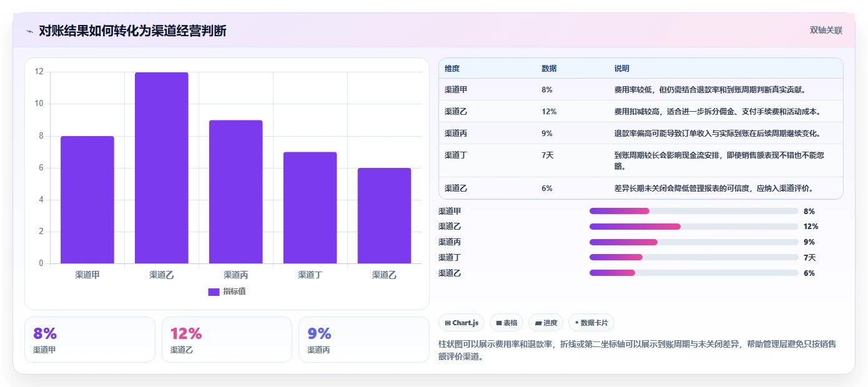Click the progress bar showing 12%
This screenshot has height=387, width=868.
(694, 227)
